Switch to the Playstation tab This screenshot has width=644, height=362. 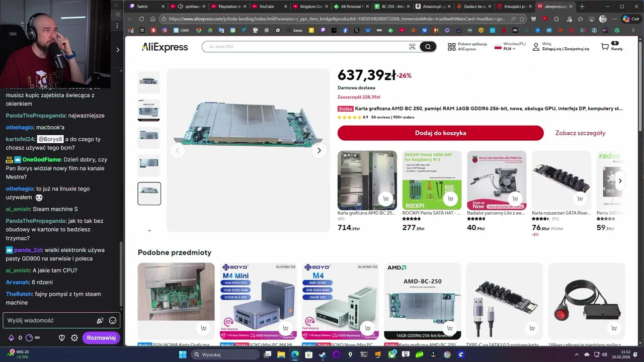[229, 7]
